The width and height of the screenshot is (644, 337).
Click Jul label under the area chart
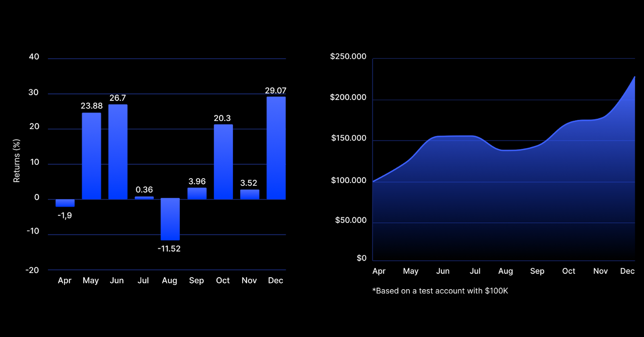coord(475,271)
